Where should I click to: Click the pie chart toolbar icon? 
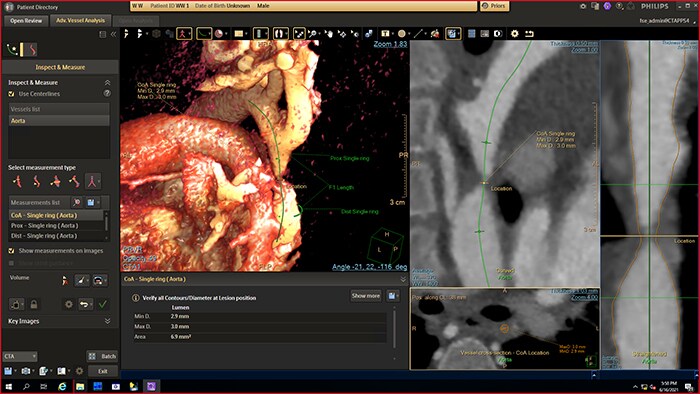point(220,33)
